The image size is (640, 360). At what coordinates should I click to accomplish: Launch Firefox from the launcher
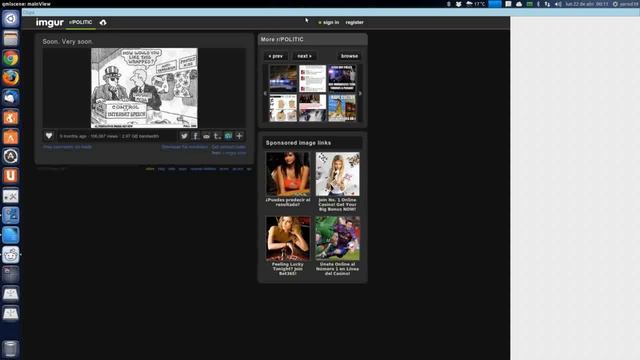(11, 78)
